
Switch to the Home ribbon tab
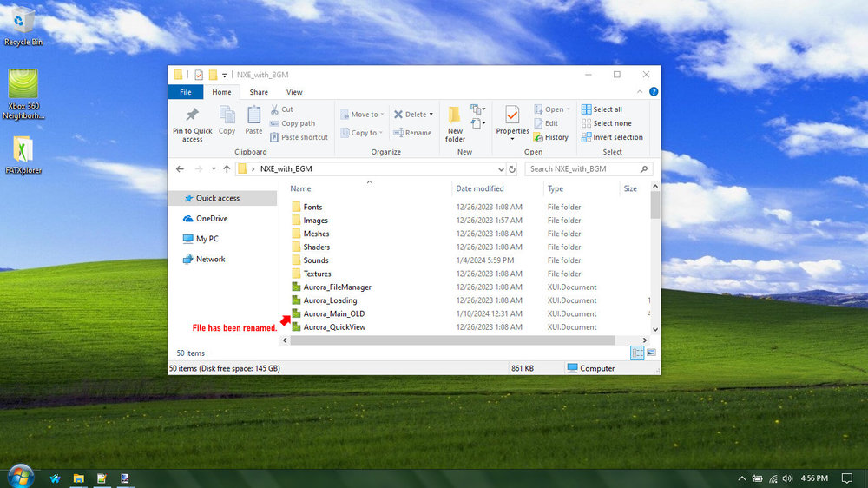(221, 92)
